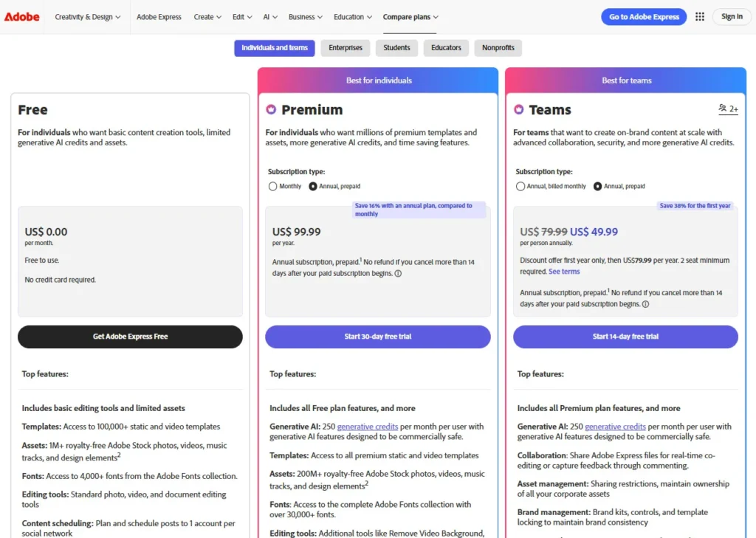The height and width of the screenshot is (538, 756).
Task: Click Start 30-day free trial button
Action: (378, 337)
